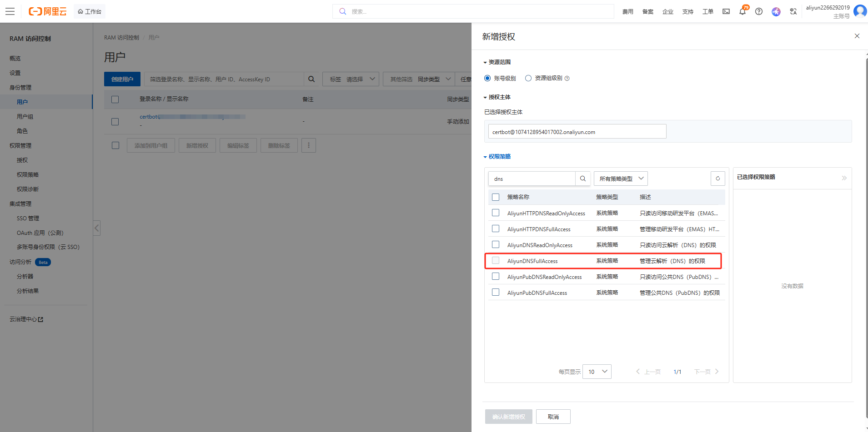
Task: Search users with the magnifier button
Action: coord(311,79)
